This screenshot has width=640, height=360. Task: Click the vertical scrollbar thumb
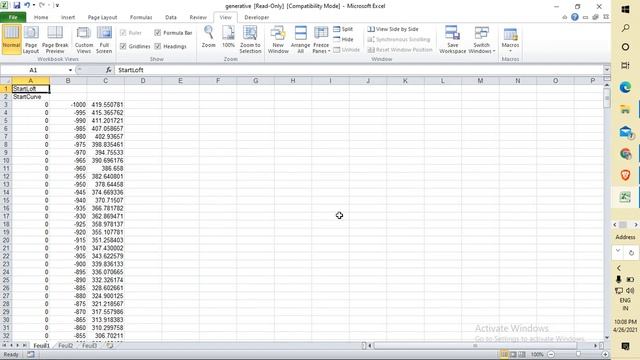[x=607, y=98]
